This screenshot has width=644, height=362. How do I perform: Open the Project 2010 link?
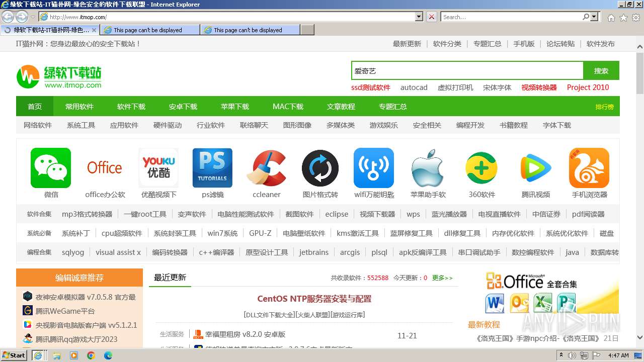[x=588, y=87]
